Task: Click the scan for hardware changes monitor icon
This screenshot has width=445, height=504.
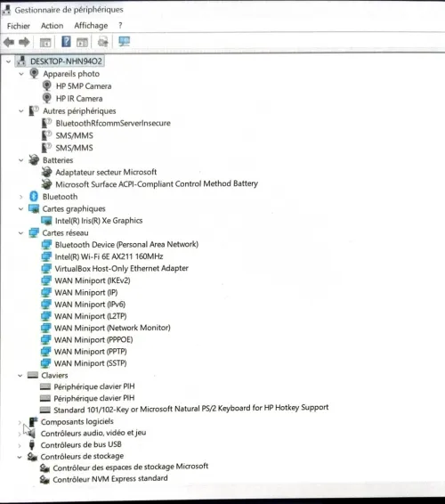Action: 124,41
